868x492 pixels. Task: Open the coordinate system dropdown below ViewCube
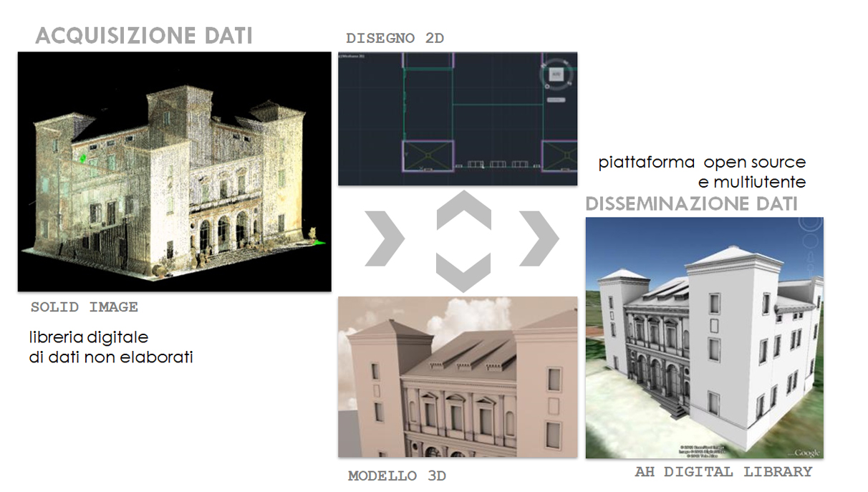coord(555,100)
